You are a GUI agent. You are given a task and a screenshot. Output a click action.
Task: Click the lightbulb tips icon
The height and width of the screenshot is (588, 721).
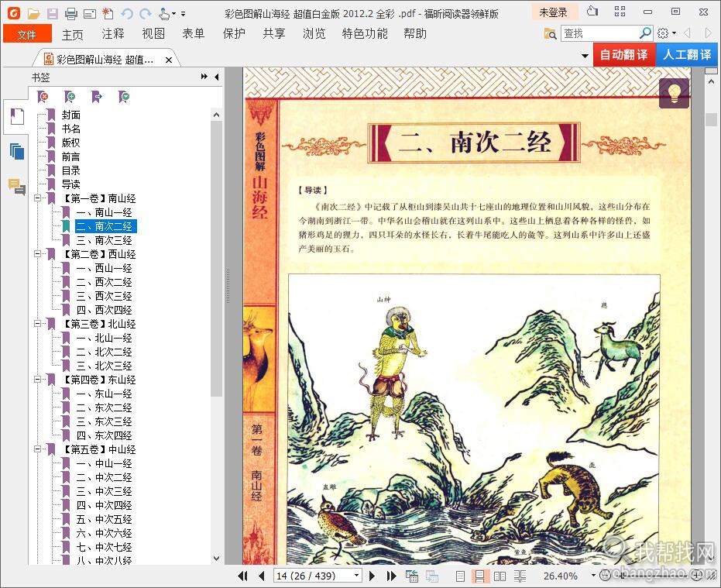tap(674, 93)
